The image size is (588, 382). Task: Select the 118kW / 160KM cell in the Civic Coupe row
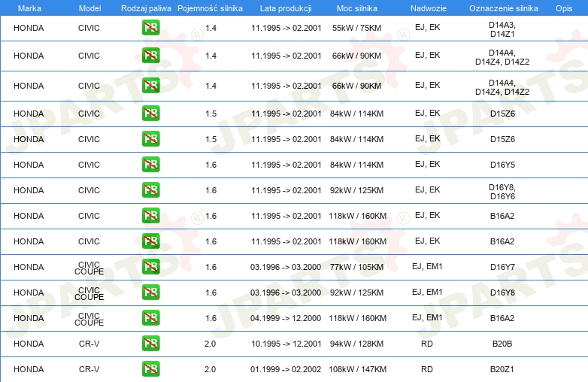point(357,318)
